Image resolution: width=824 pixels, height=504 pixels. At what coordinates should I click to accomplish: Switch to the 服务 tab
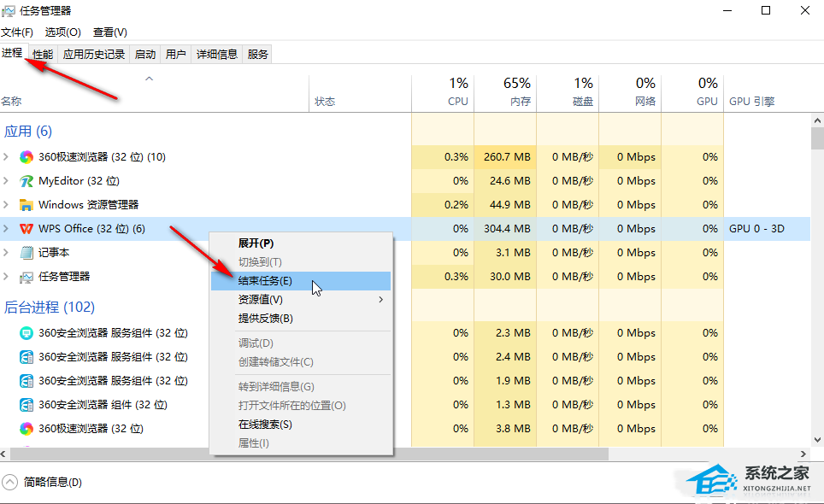click(257, 54)
